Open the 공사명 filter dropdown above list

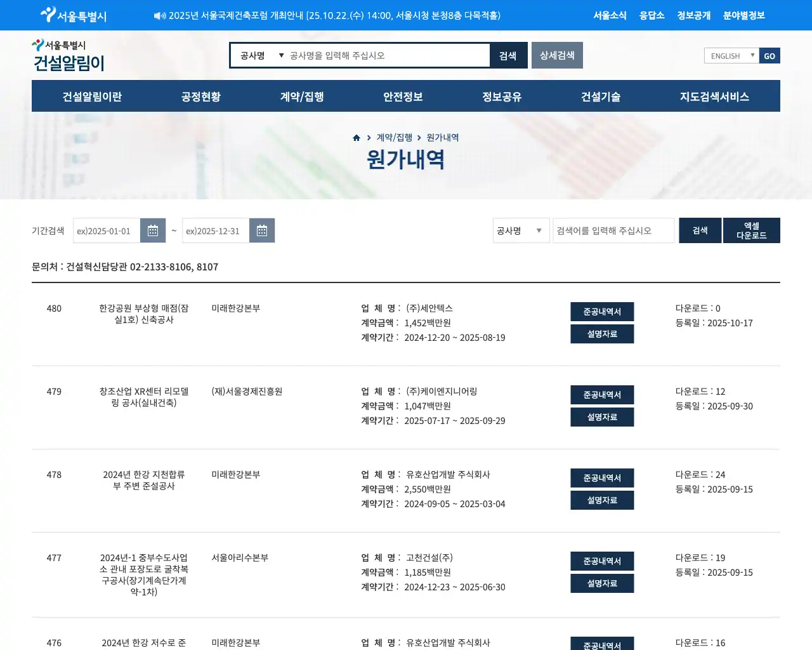coord(521,230)
